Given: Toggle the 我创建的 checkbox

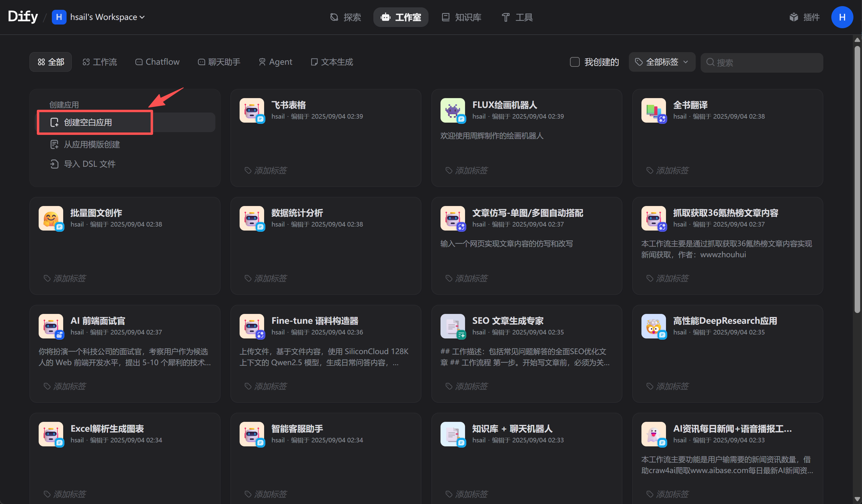Looking at the screenshot, I should tap(575, 62).
